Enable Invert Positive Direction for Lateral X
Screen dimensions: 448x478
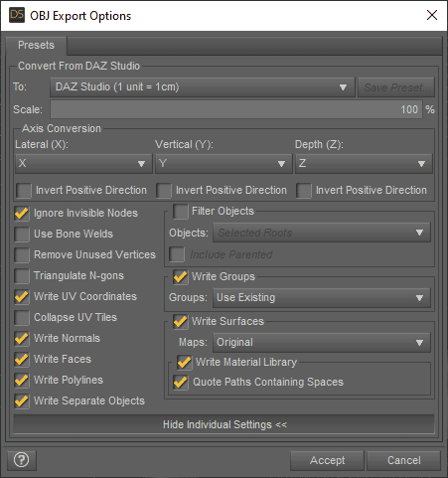coord(24,191)
